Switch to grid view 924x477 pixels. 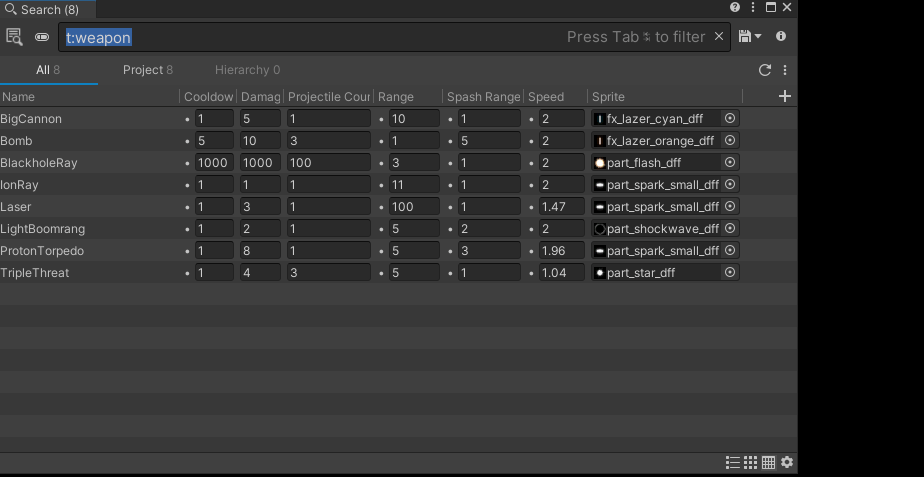(750, 462)
